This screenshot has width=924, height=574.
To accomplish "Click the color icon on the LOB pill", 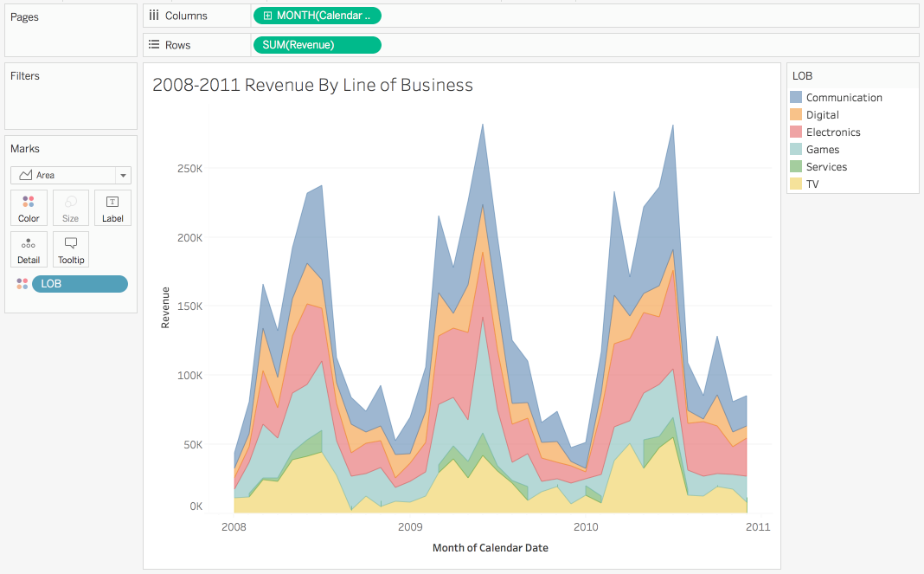I will click(22, 283).
